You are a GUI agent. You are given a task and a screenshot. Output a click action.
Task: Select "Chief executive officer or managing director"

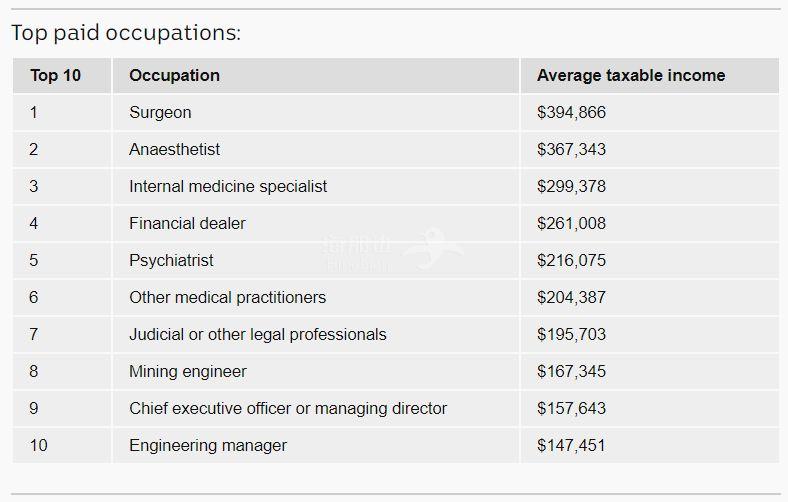click(288, 409)
